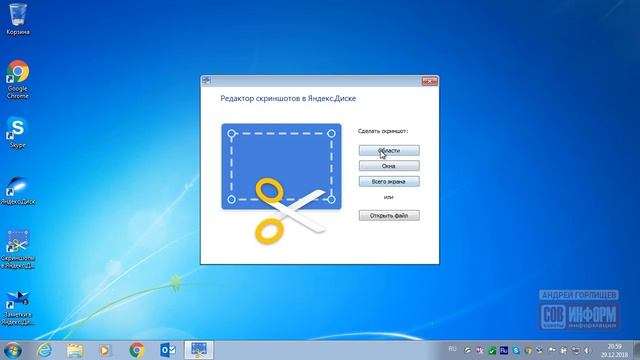Click the scissors illustration in the dialog
The width and height of the screenshot is (640, 360).
(291, 211)
